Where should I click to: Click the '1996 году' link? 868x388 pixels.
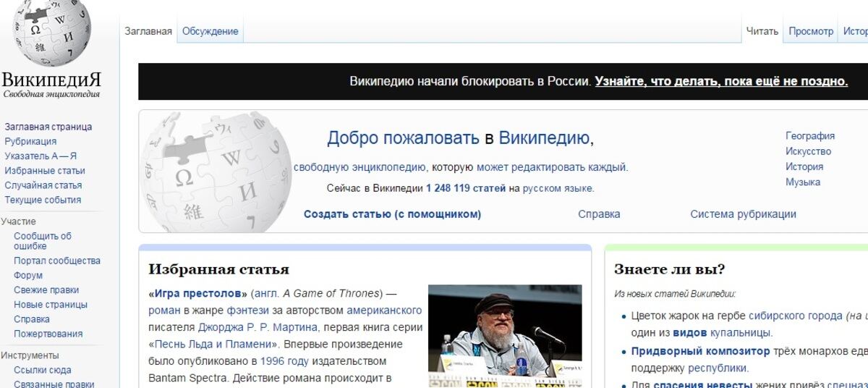point(285,360)
